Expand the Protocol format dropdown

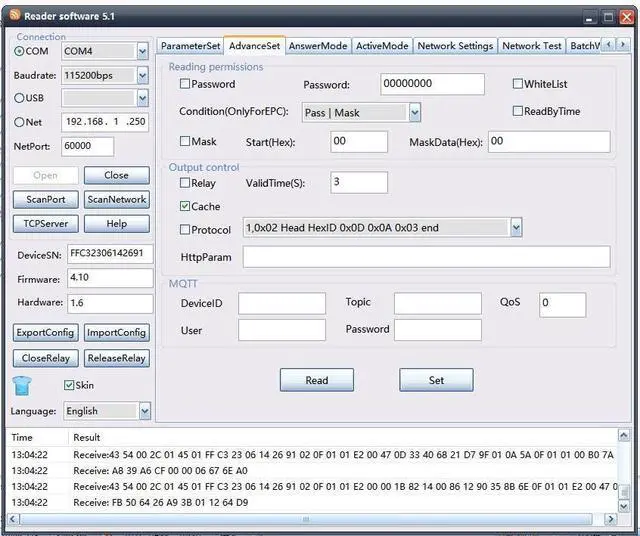(x=515, y=228)
